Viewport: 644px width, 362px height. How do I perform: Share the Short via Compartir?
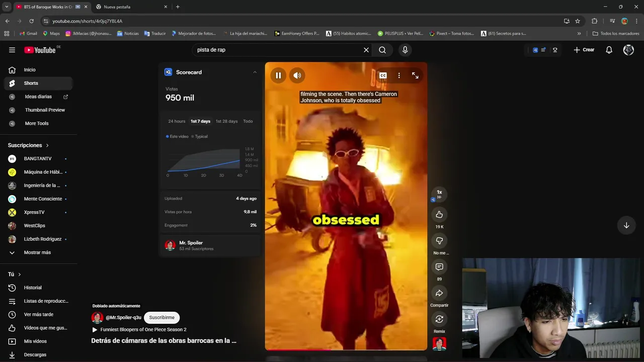[x=439, y=293]
